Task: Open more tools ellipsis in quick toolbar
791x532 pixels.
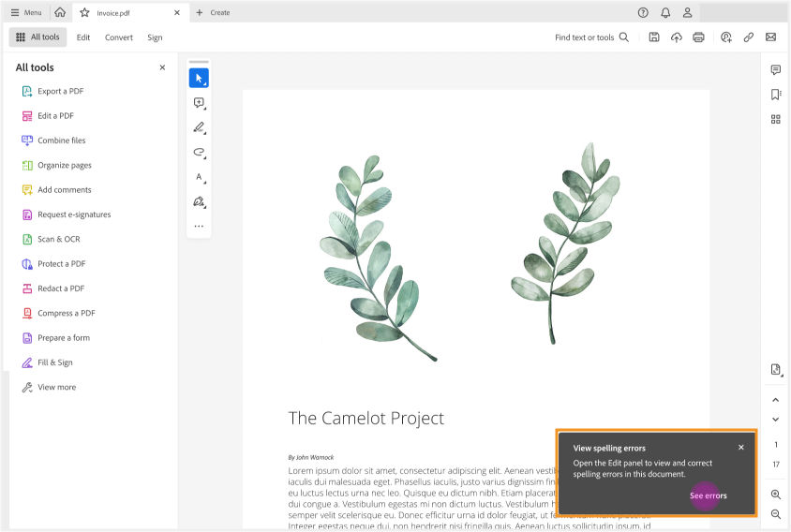Action: coord(198,226)
